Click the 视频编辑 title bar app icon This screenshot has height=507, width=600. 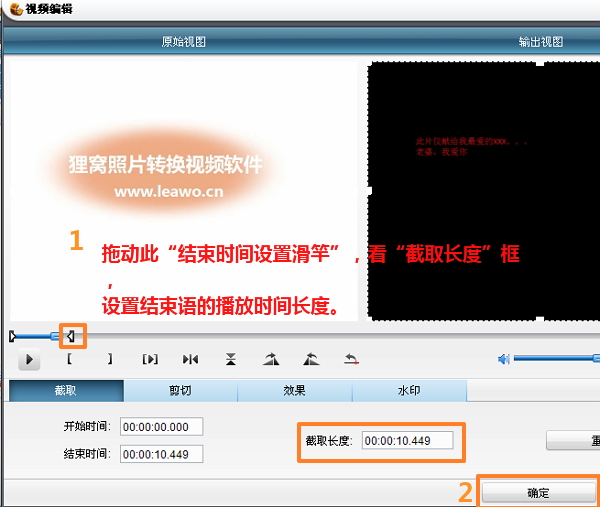pos(16,8)
